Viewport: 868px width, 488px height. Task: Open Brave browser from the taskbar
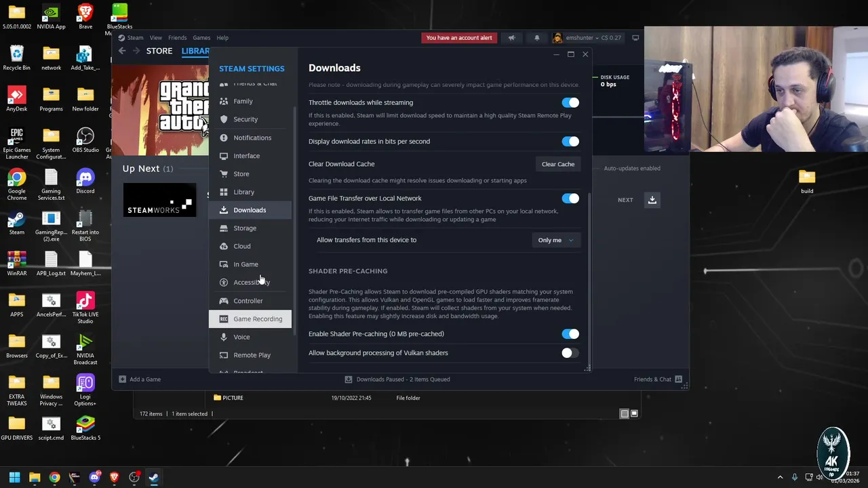[x=114, y=477]
